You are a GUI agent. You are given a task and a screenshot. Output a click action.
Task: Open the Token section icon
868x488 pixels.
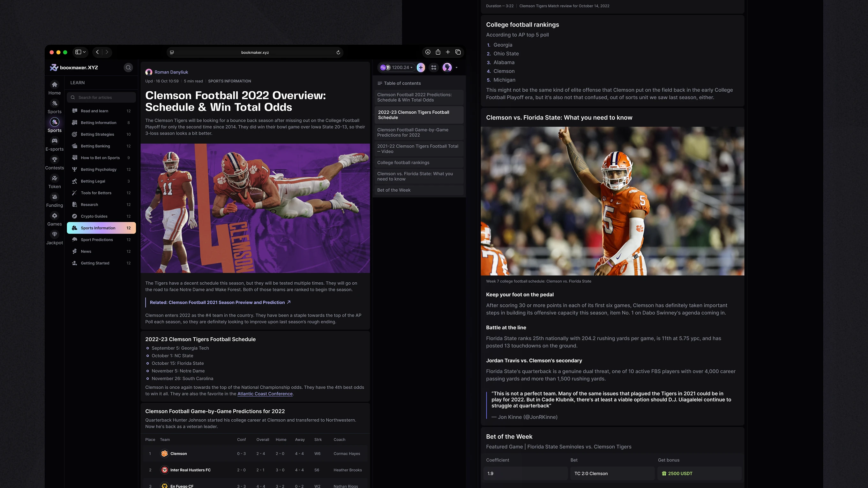coord(55,178)
